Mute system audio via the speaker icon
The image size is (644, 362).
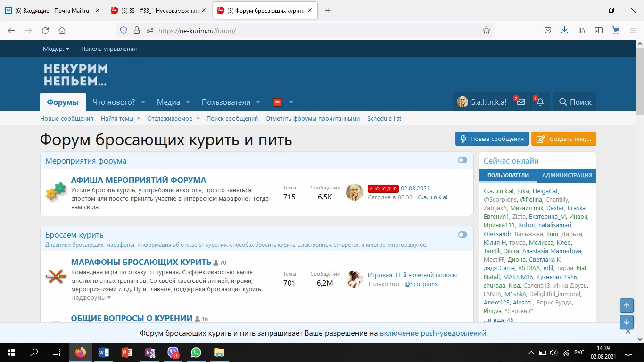coord(553,352)
